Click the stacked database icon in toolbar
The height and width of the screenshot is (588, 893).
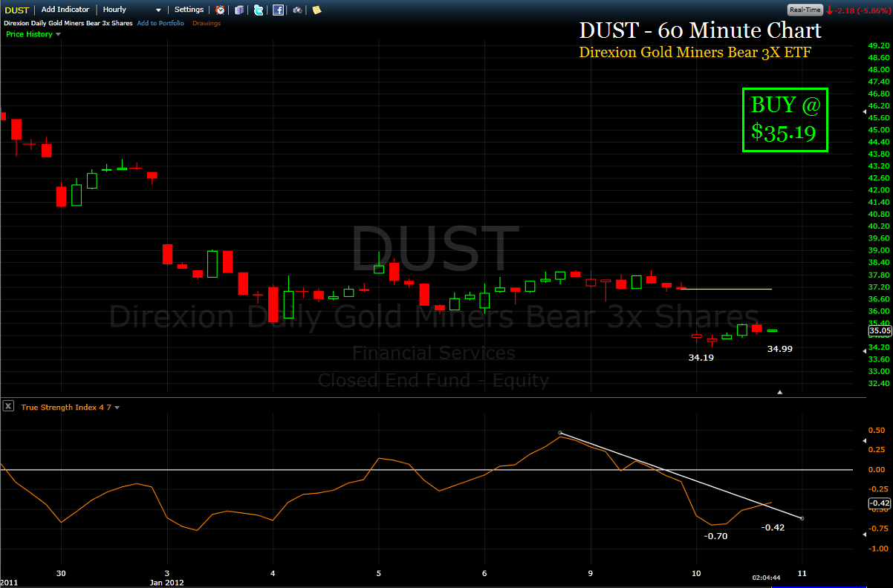pyautogui.click(x=239, y=10)
